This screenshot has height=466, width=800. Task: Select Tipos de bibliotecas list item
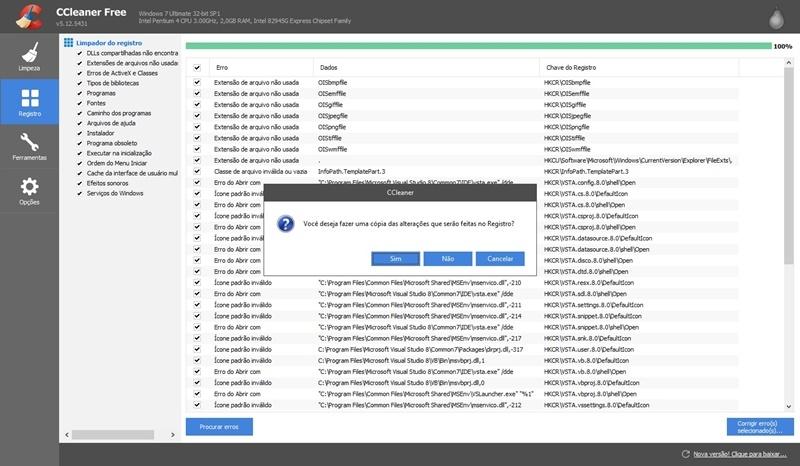coord(113,83)
